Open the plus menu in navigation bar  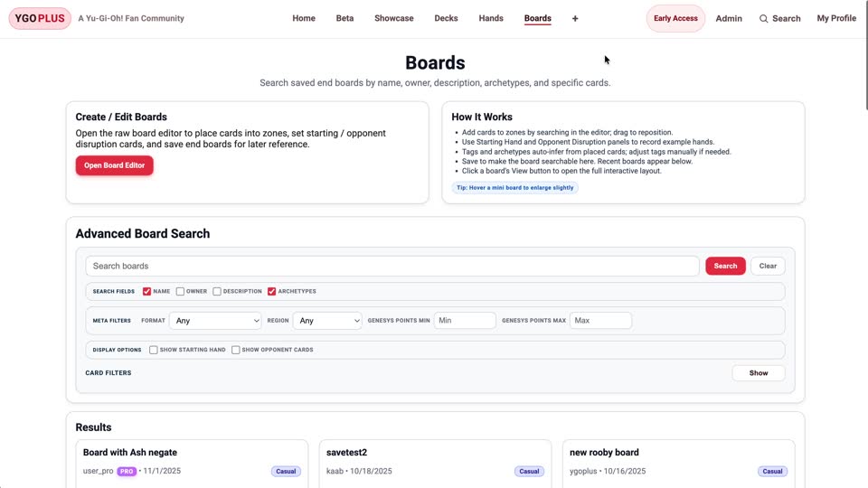575,18
